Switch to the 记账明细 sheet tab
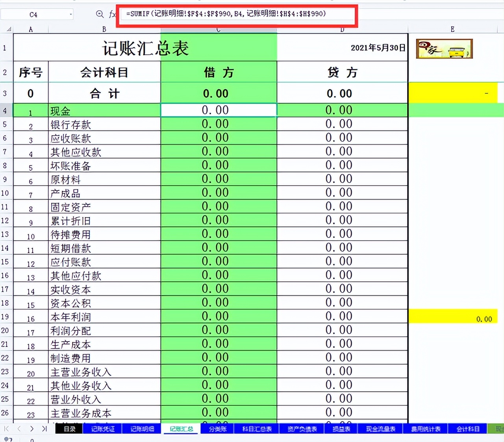 (x=142, y=429)
